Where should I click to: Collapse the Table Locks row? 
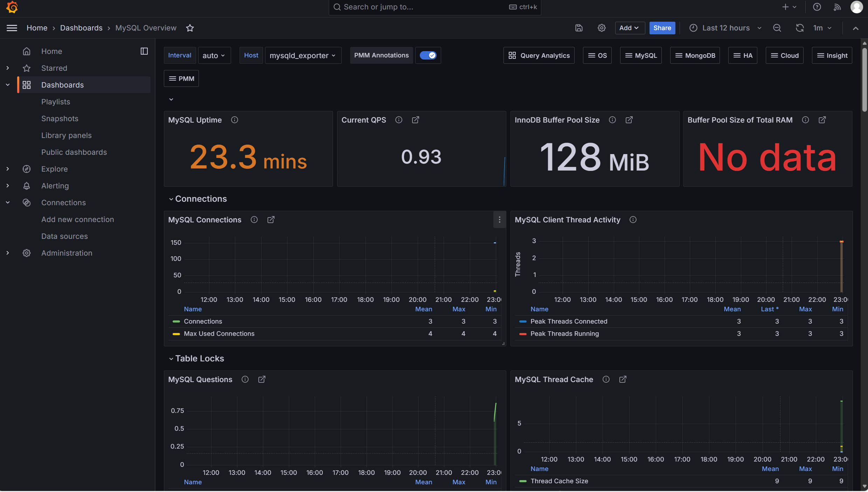pyautogui.click(x=171, y=359)
